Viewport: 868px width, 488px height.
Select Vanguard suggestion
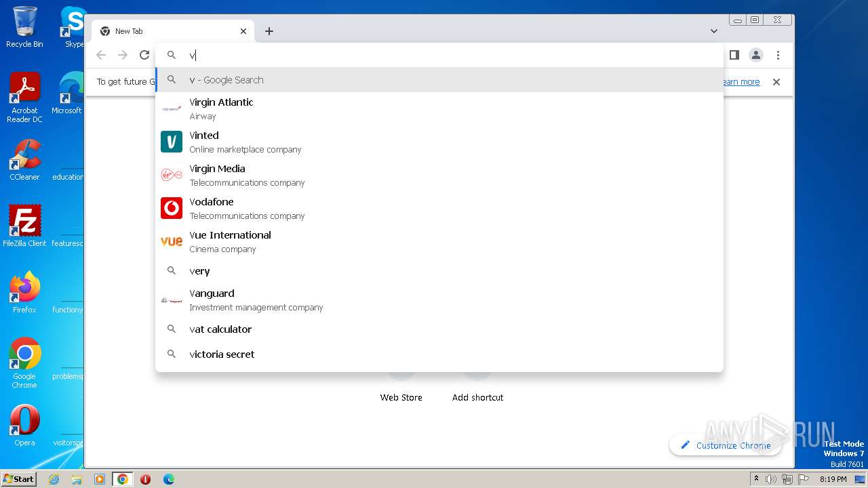[x=439, y=300]
